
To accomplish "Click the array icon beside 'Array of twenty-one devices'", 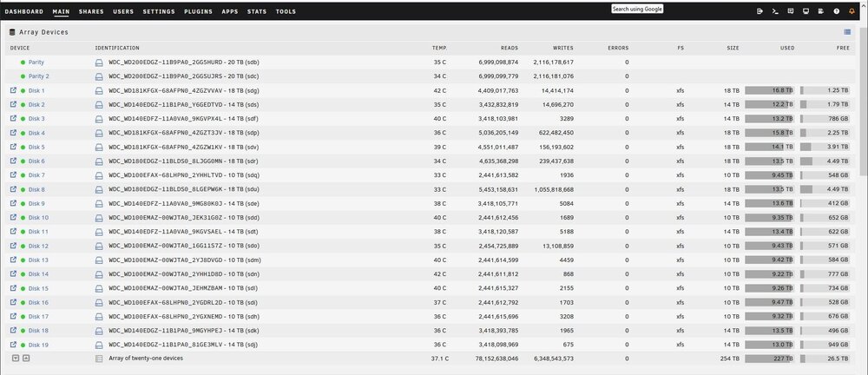I will 99,359.
